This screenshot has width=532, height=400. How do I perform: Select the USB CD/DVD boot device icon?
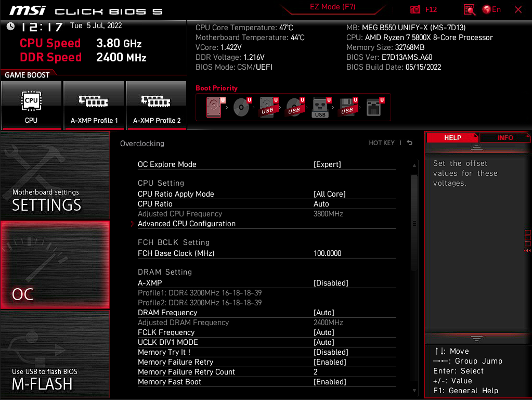[x=295, y=107]
